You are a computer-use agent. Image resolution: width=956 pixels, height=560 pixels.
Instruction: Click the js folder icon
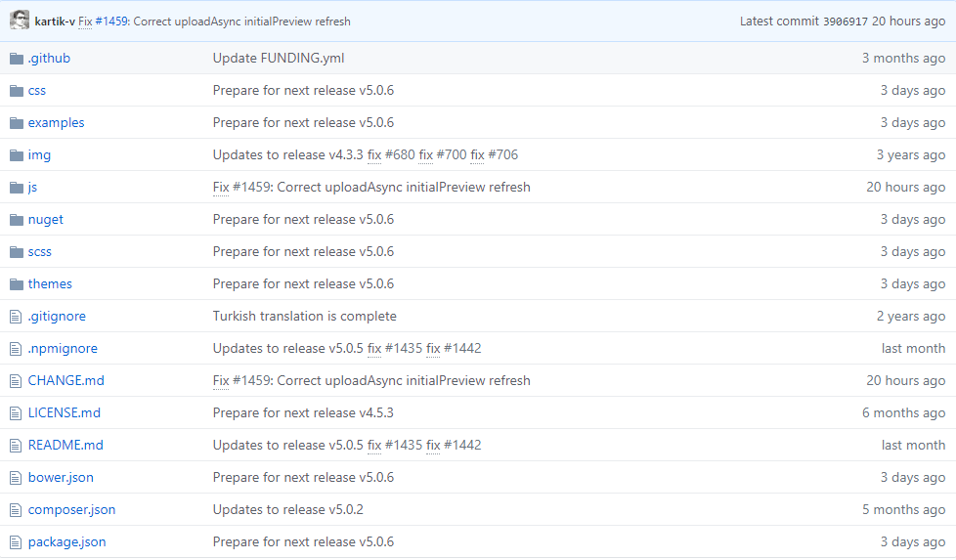(17, 188)
